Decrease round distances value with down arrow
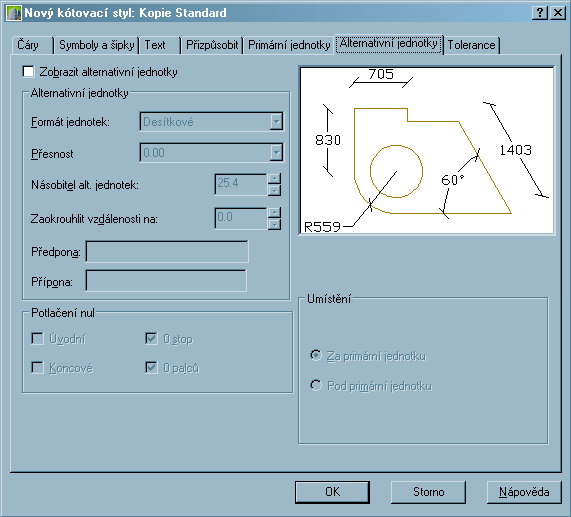This screenshot has height=517, width=571. click(x=274, y=224)
